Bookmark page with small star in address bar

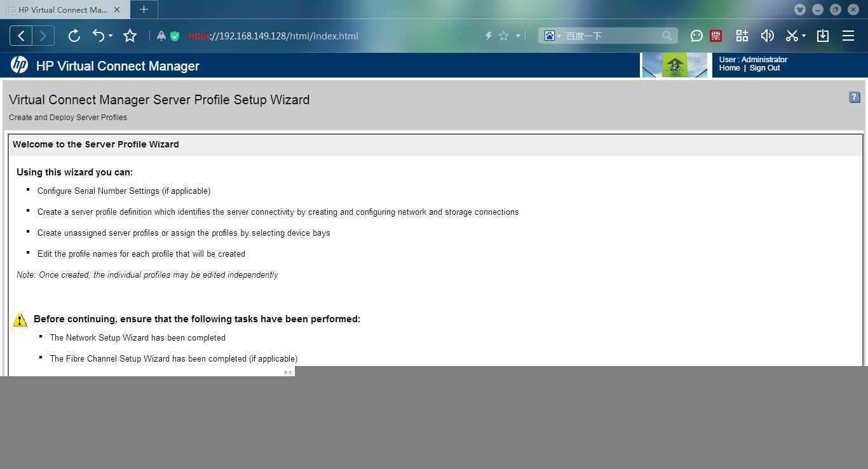click(503, 36)
